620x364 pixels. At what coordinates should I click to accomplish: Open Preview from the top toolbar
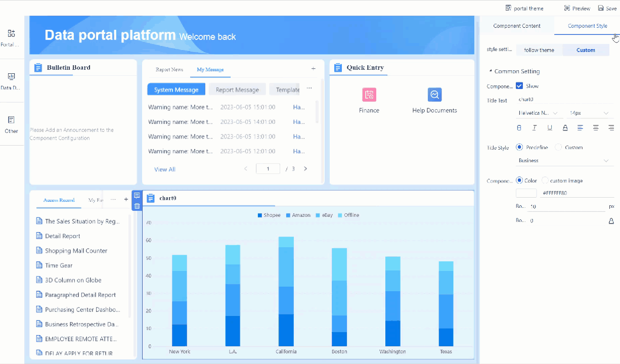tap(576, 8)
